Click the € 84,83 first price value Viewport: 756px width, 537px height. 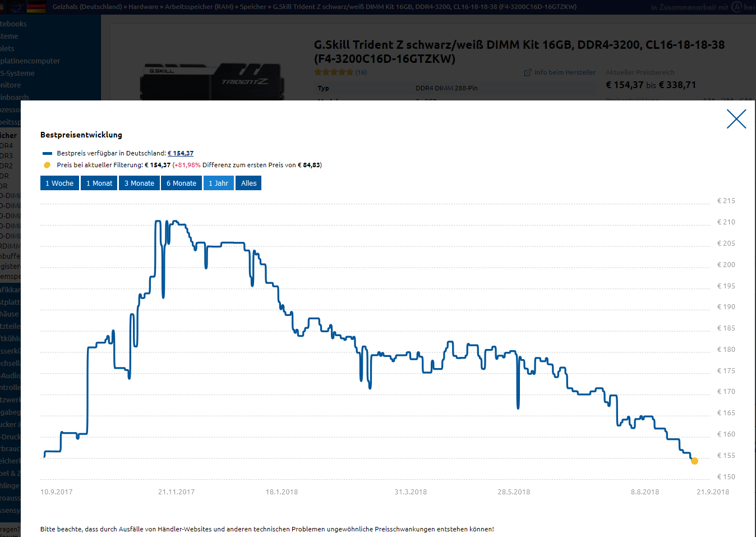tap(309, 165)
